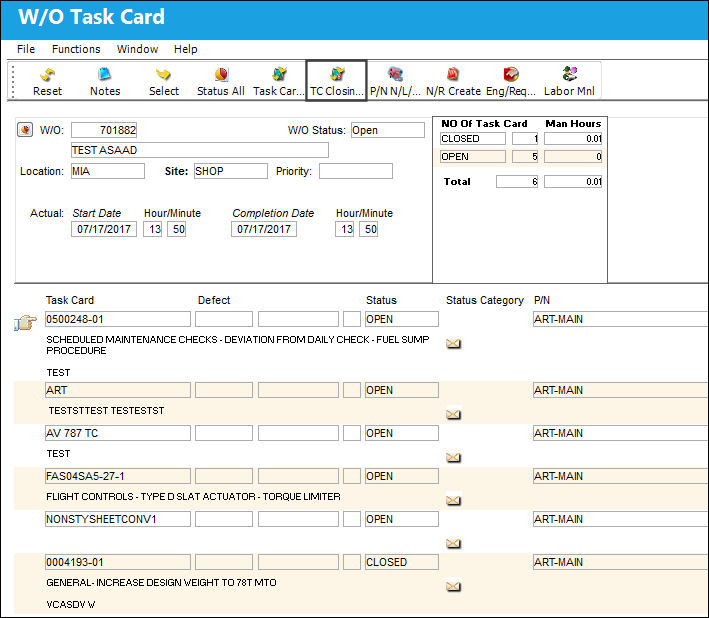Click the W/O lookup icon beside W/O label

[25, 130]
